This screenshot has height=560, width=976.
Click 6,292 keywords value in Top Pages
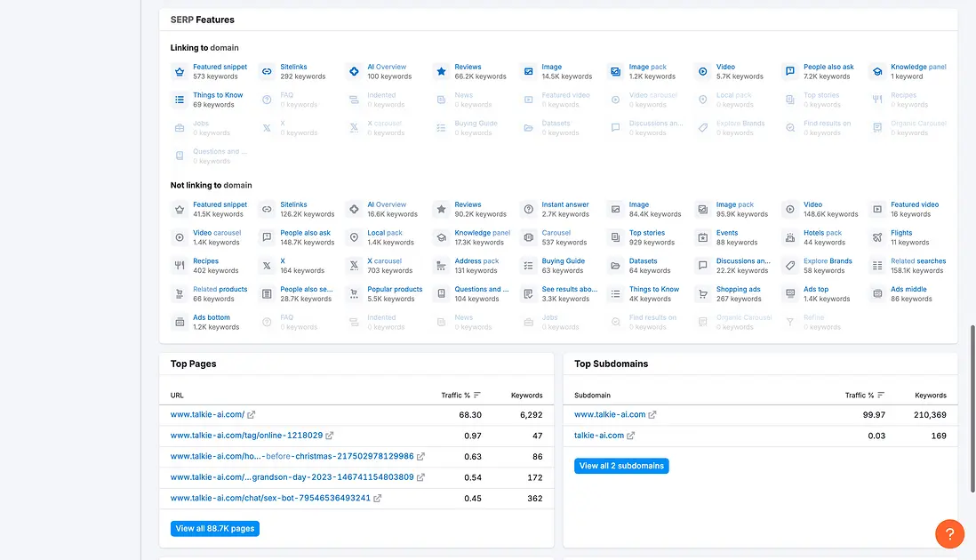[531, 415]
